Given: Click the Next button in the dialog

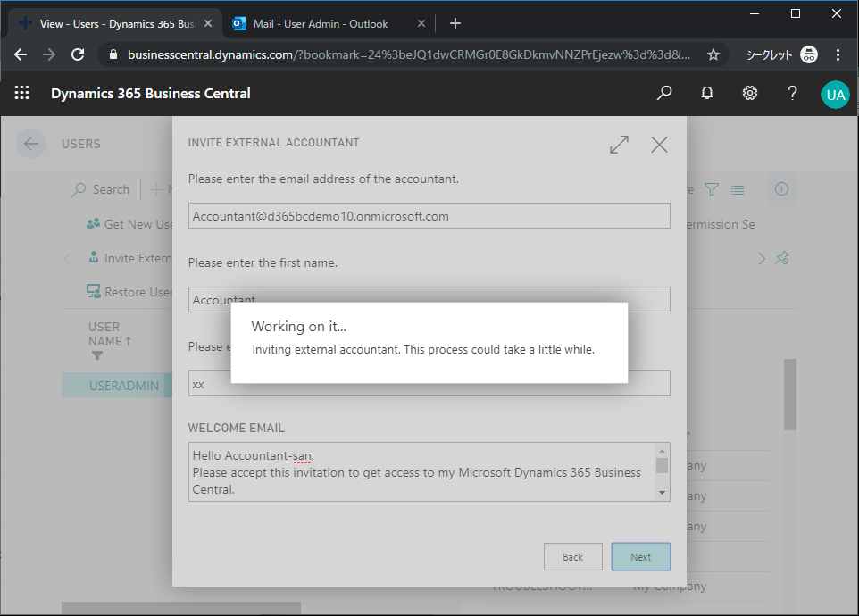Looking at the screenshot, I should pos(641,557).
